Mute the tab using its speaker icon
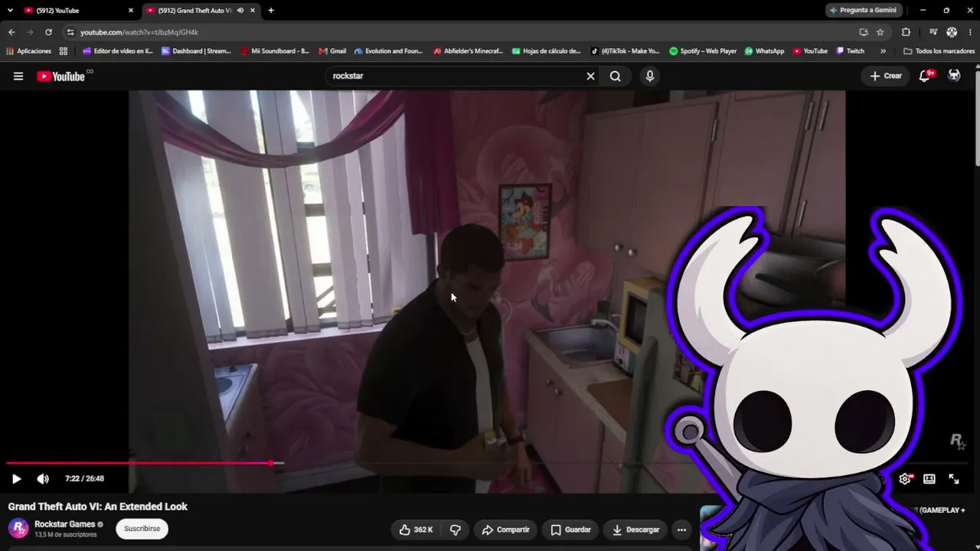The width and height of the screenshot is (980, 551). click(x=240, y=11)
